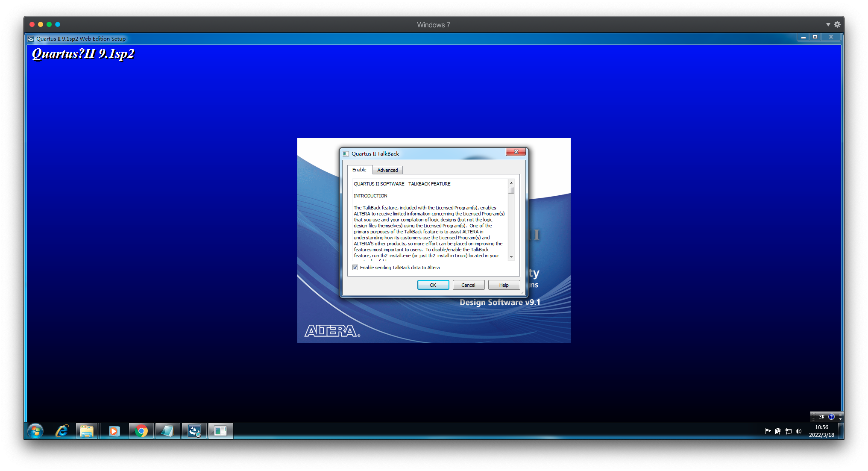The image size is (868, 471).
Task: Click the Action Center flag tray icon
Action: point(768,431)
